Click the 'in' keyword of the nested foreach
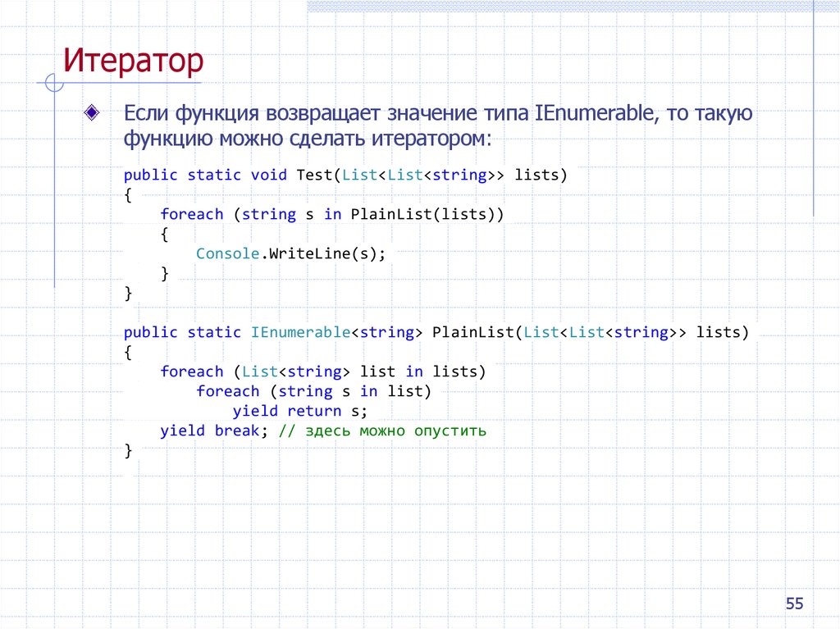 pos(368,391)
